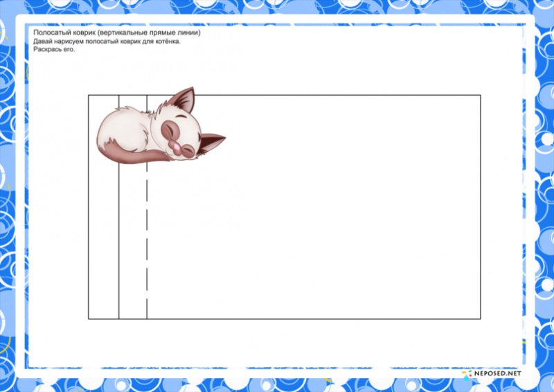Click the kitten's ear pointing right

coord(211,141)
